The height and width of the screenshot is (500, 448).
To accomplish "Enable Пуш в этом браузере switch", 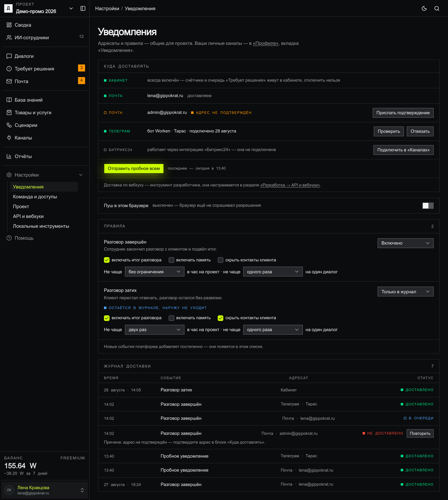I will (428, 206).
